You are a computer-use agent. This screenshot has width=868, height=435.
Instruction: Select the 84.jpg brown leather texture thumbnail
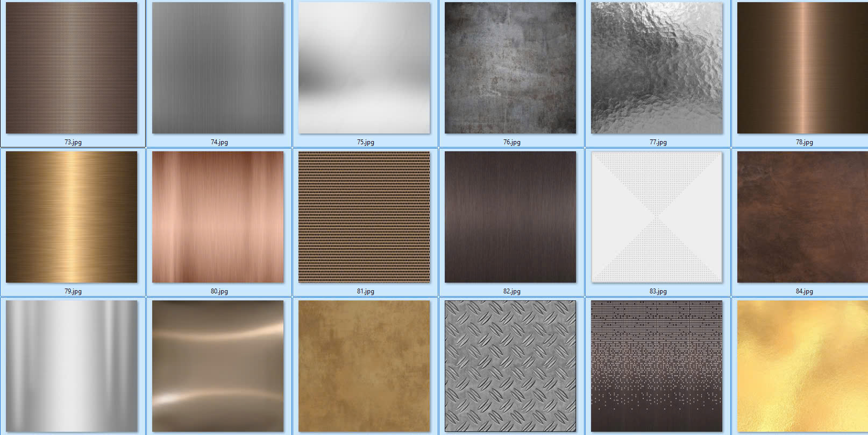point(802,217)
